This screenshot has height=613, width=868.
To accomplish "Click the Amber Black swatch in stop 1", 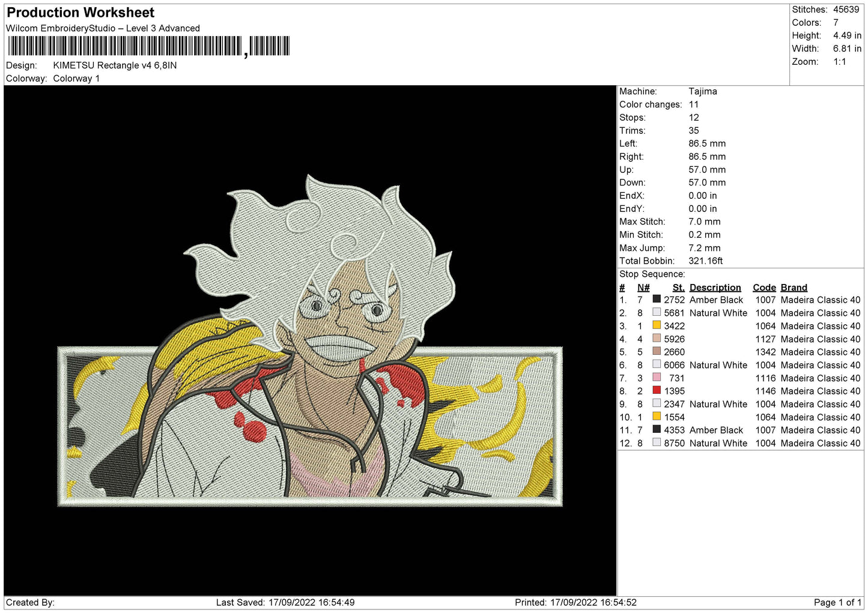I will [x=657, y=300].
